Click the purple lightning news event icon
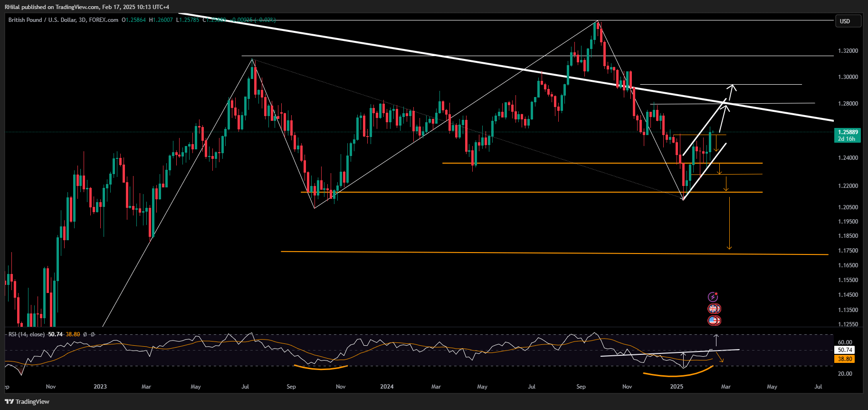 click(713, 297)
